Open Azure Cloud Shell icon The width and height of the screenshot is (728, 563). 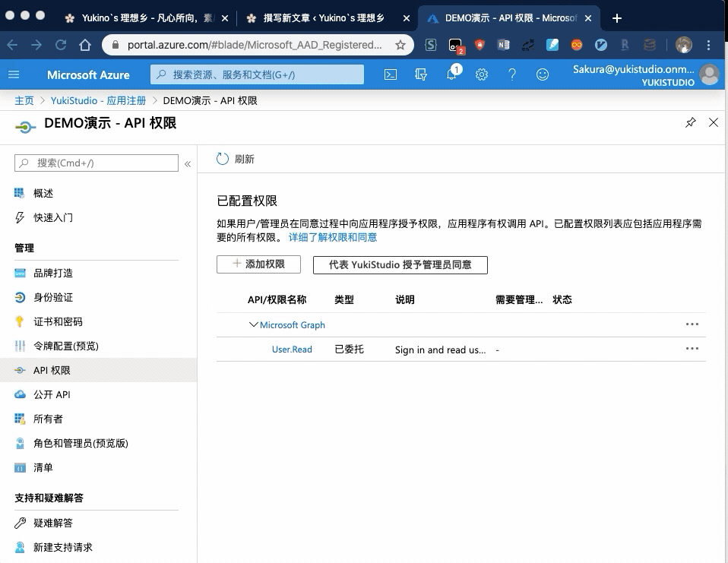pos(391,74)
